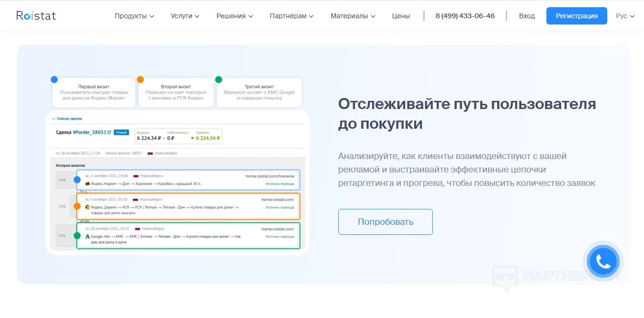Click the profit value 6 224.34 ₽ in green
The height and width of the screenshot is (318, 644).
[x=208, y=138]
